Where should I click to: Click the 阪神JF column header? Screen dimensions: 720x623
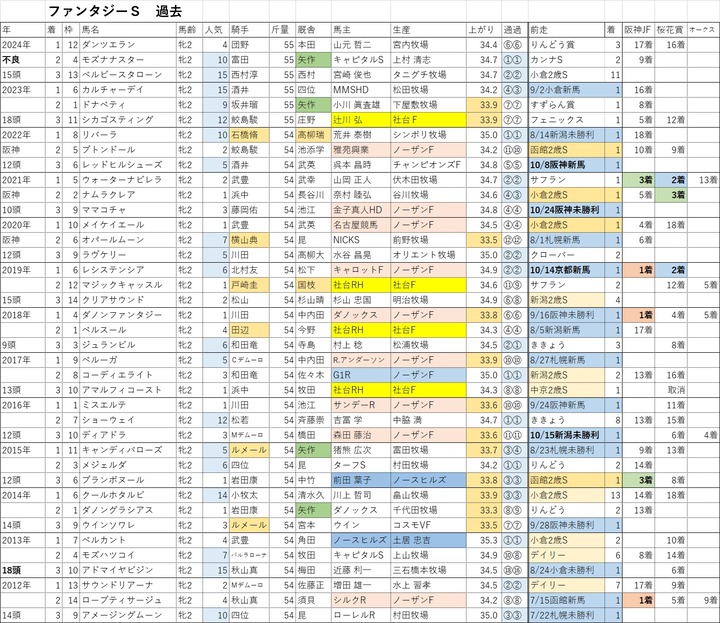click(x=637, y=30)
